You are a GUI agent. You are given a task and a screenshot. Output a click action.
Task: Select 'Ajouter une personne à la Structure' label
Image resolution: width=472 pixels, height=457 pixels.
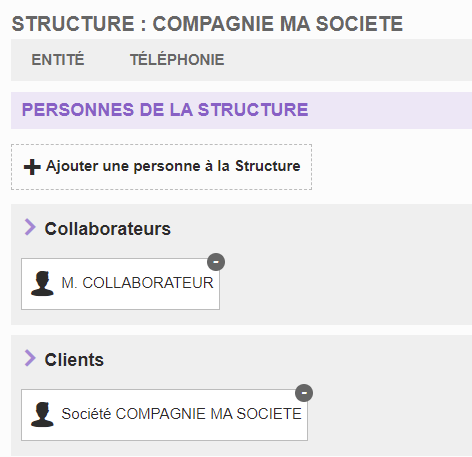point(173,166)
